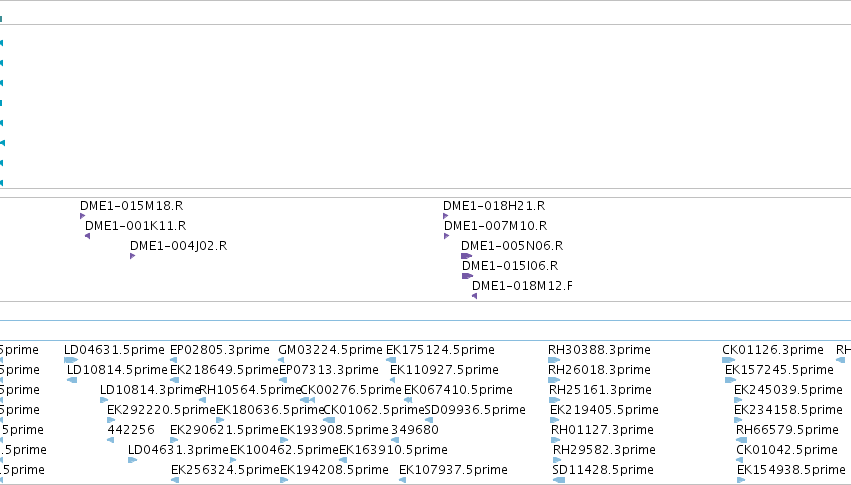Open the EK256324.5prime feature
The width and height of the screenshot is (851, 485).
[225, 471]
